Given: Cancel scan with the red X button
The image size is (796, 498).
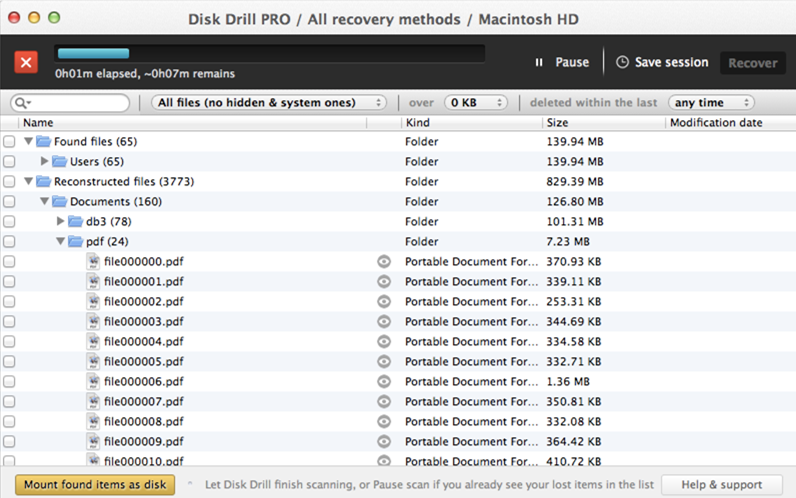Looking at the screenshot, I should pos(26,62).
